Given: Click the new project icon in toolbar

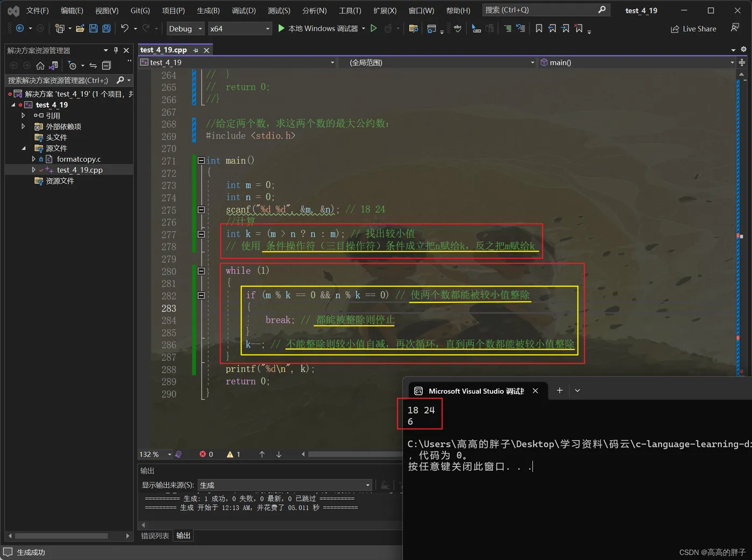Looking at the screenshot, I should tap(60, 28).
